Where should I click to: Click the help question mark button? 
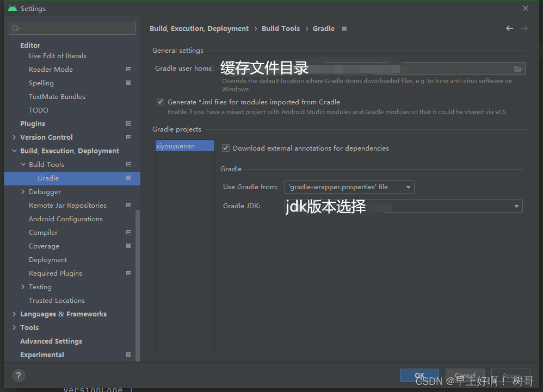pos(18,375)
